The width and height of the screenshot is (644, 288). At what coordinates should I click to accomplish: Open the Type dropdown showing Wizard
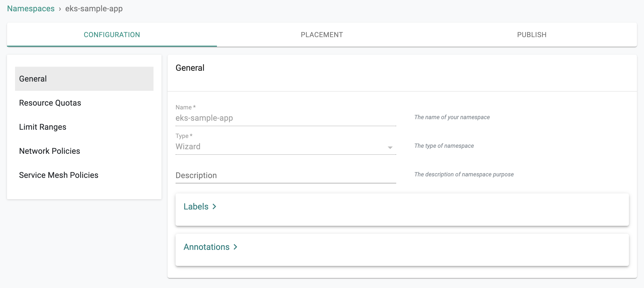286,147
